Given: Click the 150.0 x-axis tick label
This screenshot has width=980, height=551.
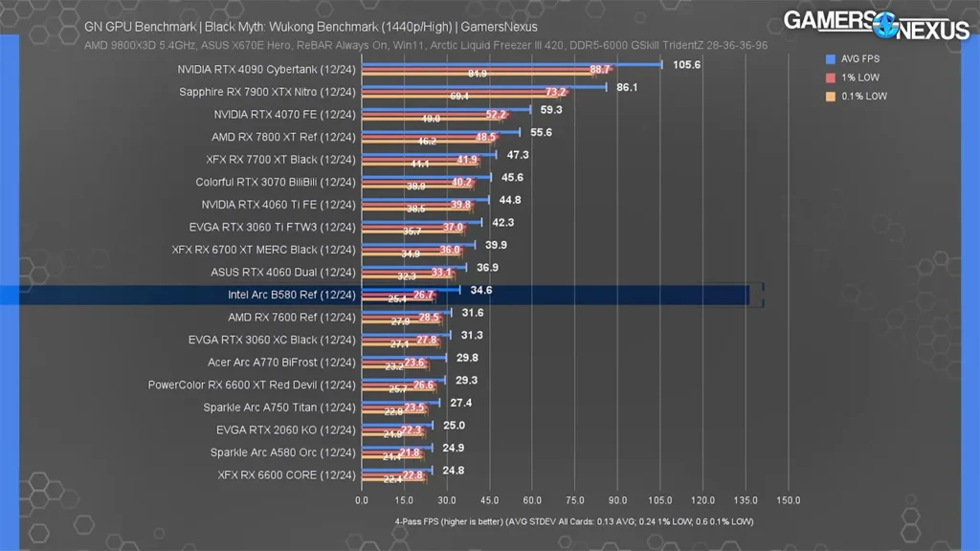Looking at the screenshot, I should tap(789, 500).
